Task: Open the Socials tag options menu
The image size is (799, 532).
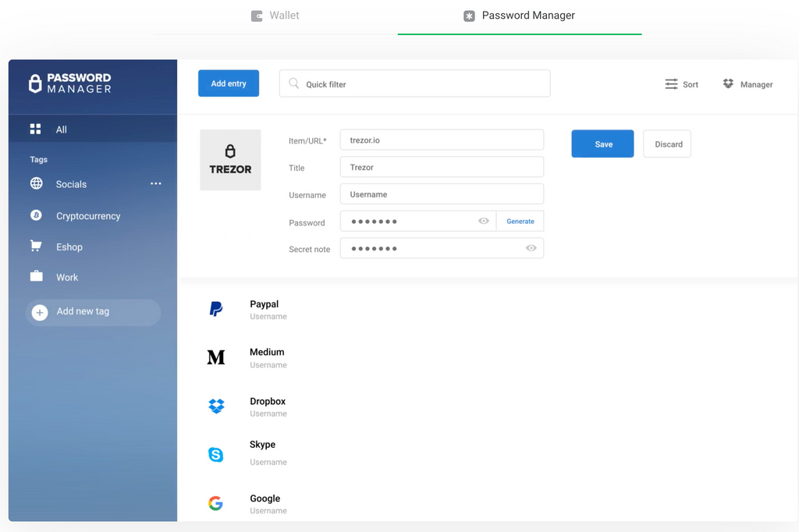Action: tap(156, 183)
